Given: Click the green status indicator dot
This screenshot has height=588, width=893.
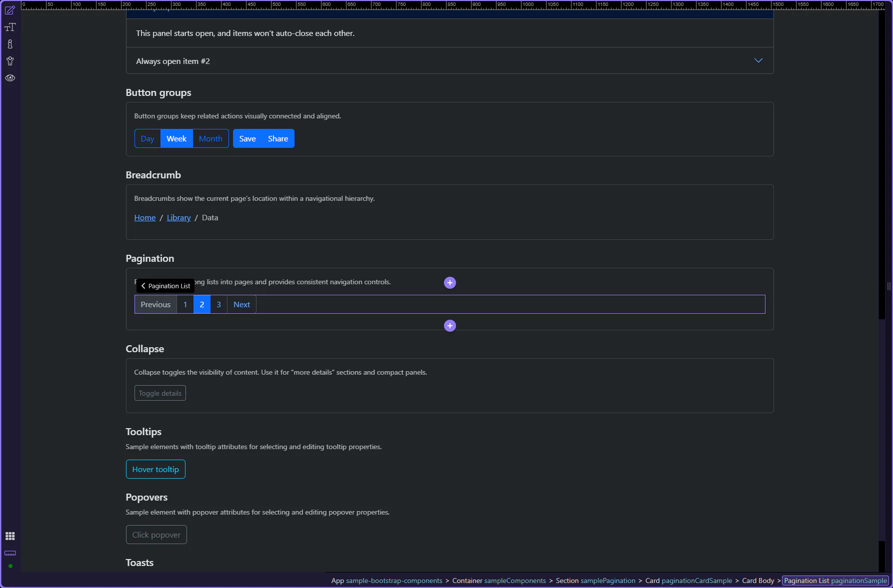Looking at the screenshot, I should pos(10,566).
